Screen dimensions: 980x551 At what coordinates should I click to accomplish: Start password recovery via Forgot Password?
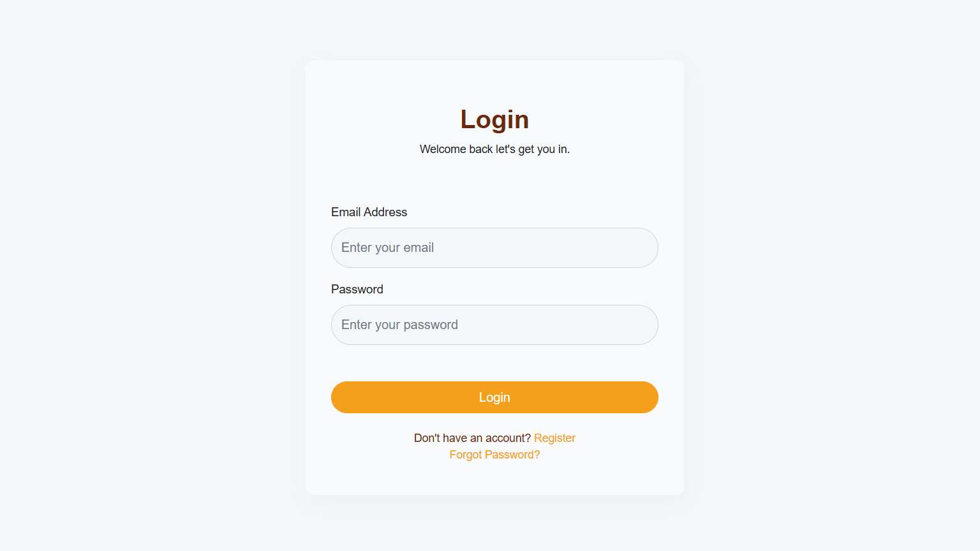(494, 455)
